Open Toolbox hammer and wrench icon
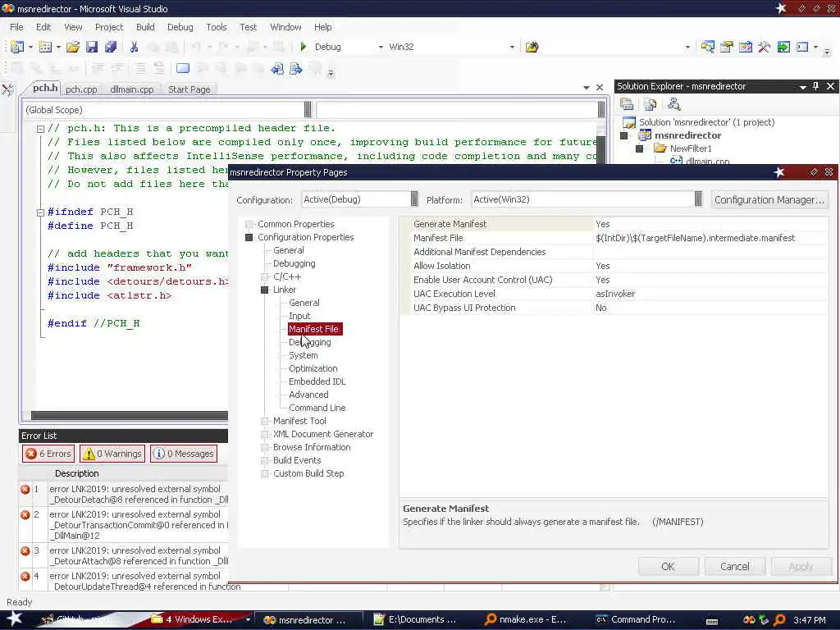Viewport: 840px width, 630px height. 764,47
